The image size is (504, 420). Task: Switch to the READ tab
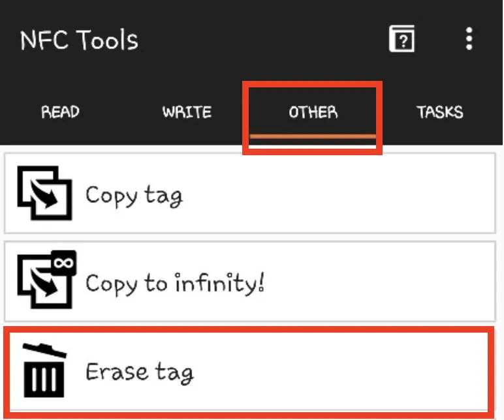[x=60, y=112]
